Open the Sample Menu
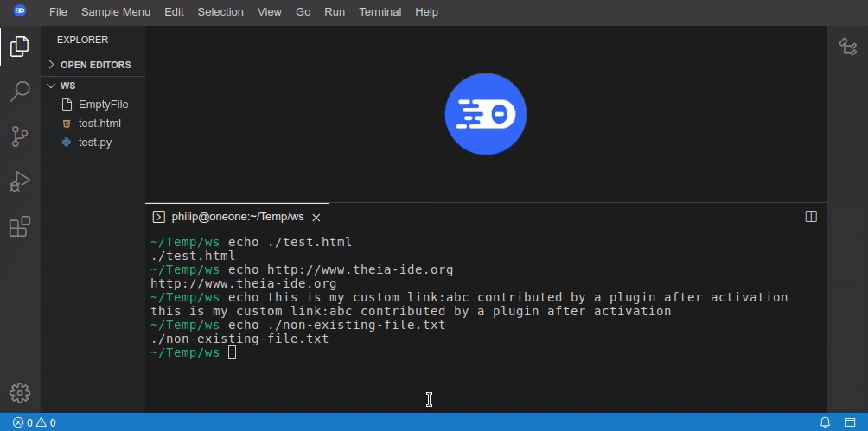This screenshot has height=431, width=868. [x=116, y=11]
